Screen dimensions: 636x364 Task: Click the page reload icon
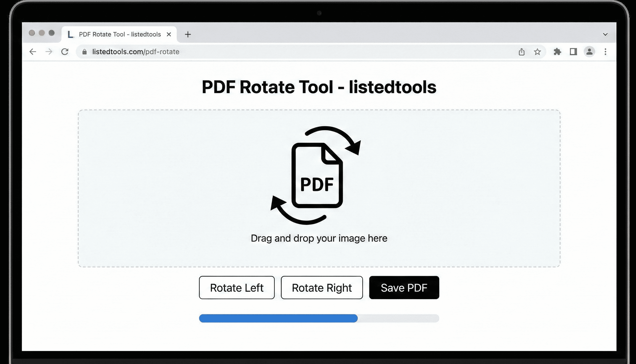tap(65, 51)
